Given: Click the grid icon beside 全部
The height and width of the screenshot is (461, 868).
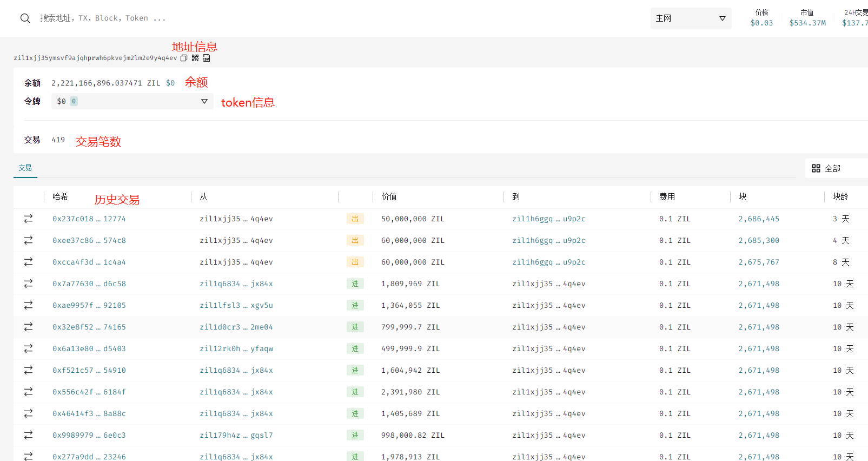Looking at the screenshot, I should click(816, 168).
